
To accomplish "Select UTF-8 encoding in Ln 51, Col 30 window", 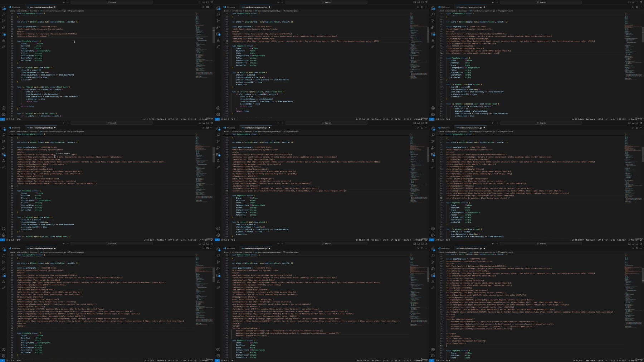I will [171, 119].
